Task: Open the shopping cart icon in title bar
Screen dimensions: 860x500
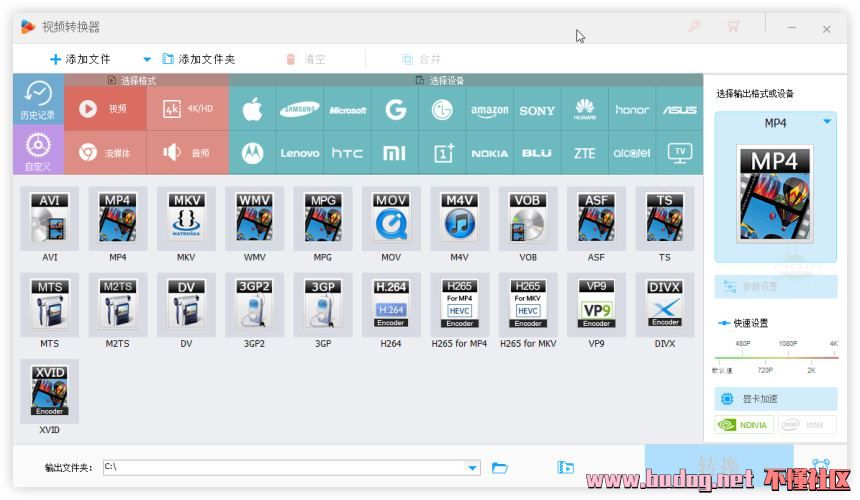Action: (x=733, y=27)
